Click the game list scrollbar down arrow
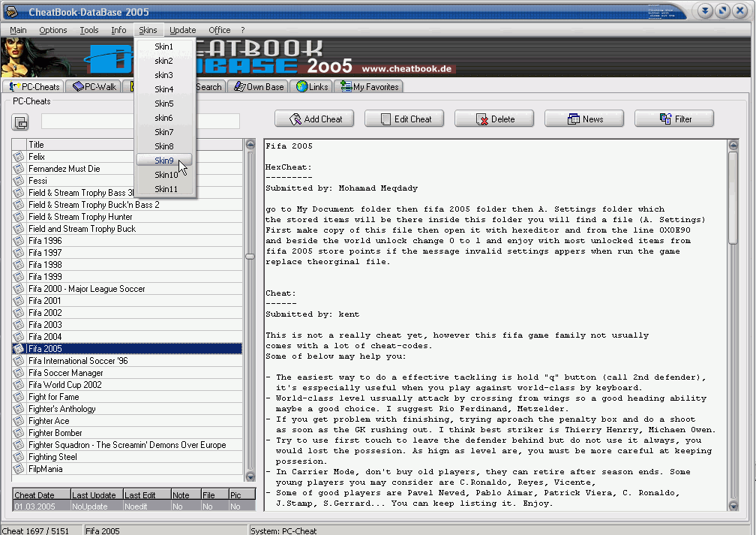756x535 pixels. (250, 476)
